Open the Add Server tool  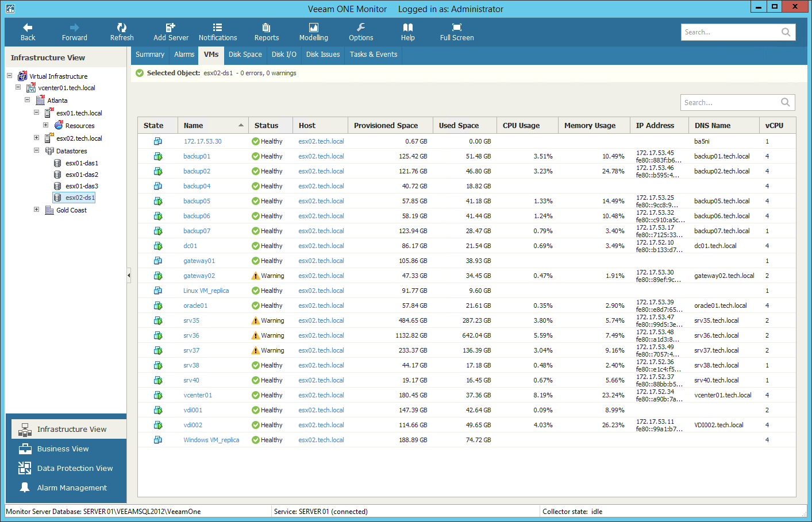[x=171, y=28]
